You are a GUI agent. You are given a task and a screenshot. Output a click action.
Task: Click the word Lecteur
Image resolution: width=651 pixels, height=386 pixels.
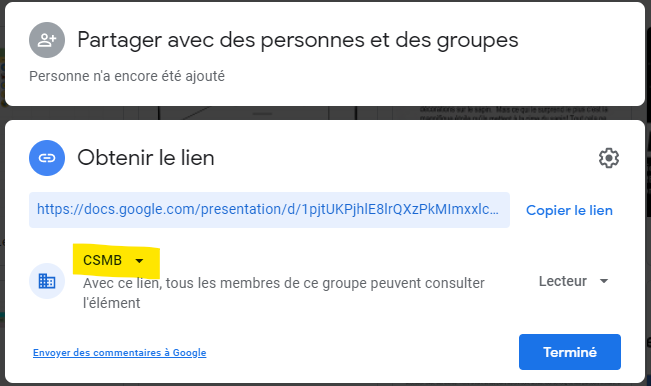563,281
